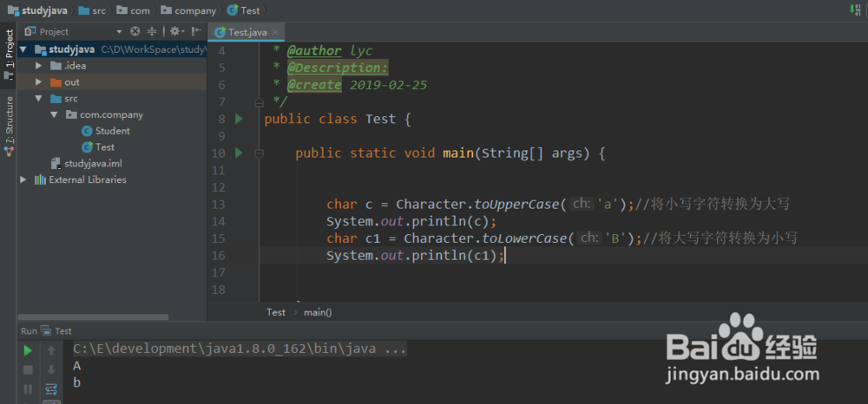Image resolution: width=868 pixels, height=404 pixels.
Task: Click line number 12 in the gutter
Action: click(x=219, y=188)
